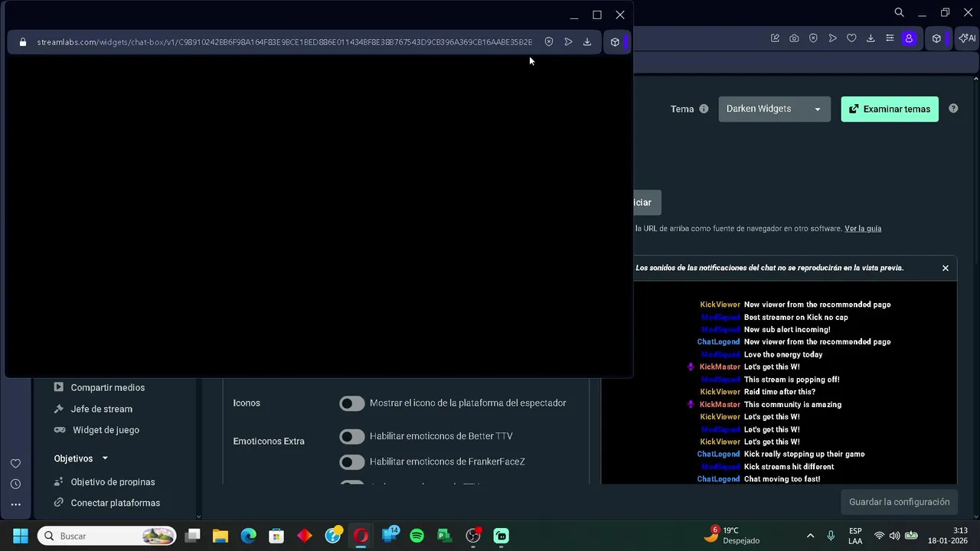
Task: Open extensions cube in main Opera toolbar
Action: (x=936, y=38)
